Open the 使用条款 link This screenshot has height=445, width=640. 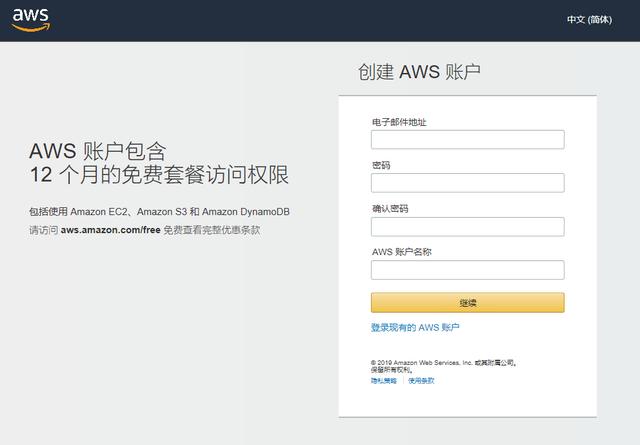pyautogui.click(x=421, y=380)
